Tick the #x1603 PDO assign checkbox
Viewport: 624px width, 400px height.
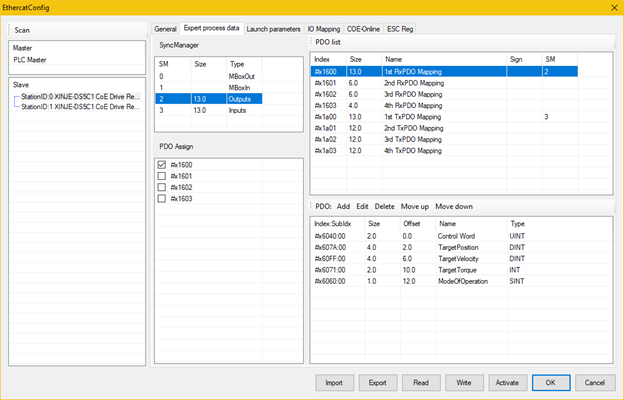pyautogui.click(x=162, y=198)
